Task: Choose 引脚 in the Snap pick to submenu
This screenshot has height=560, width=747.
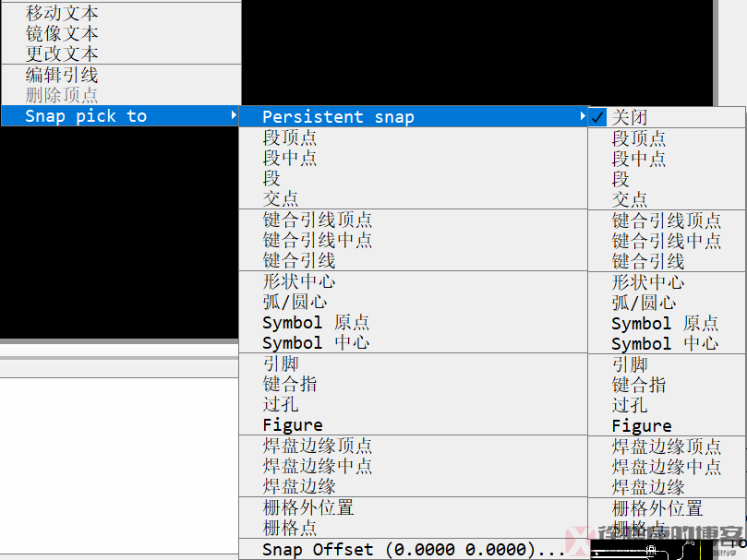Action: point(281,363)
